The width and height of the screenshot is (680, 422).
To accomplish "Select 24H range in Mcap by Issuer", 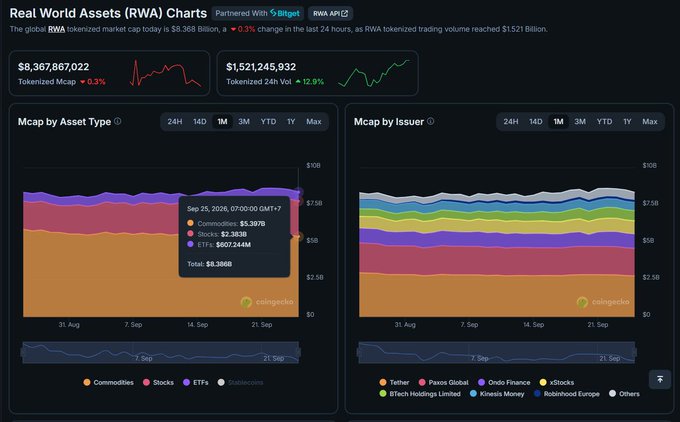I will [x=511, y=122].
